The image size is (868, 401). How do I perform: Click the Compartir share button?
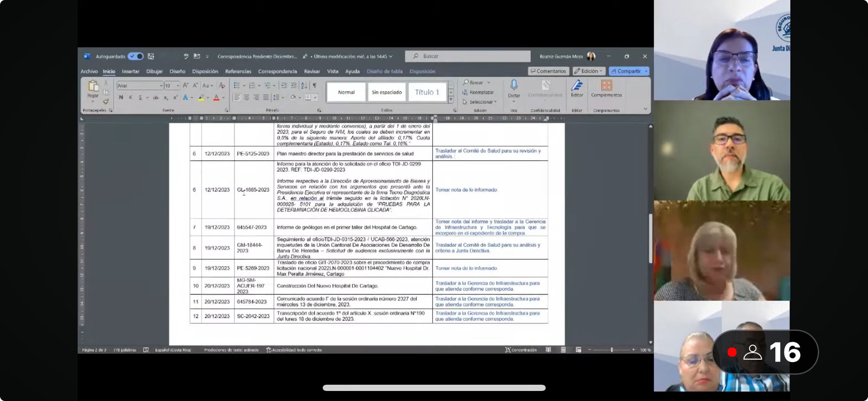pyautogui.click(x=626, y=71)
